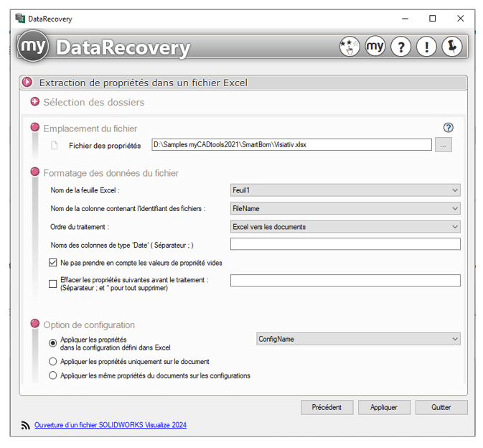Enable 'Effacer les propriétés suivantes' checkbox

(53, 284)
